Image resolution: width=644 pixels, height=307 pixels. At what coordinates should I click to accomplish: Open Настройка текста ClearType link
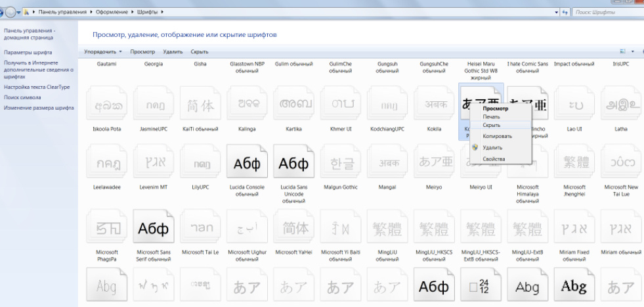coord(37,87)
